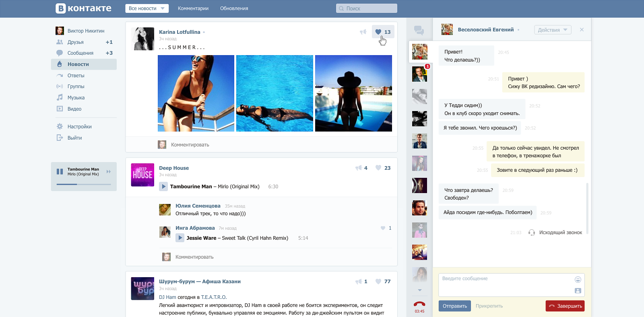Switch to the Комментарии tab
Image resolution: width=644 pixels, height=317 pixels.
point(193,8)
